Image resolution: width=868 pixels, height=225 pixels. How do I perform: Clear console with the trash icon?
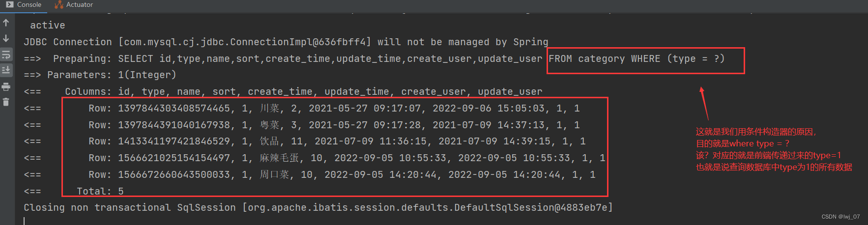6,102
